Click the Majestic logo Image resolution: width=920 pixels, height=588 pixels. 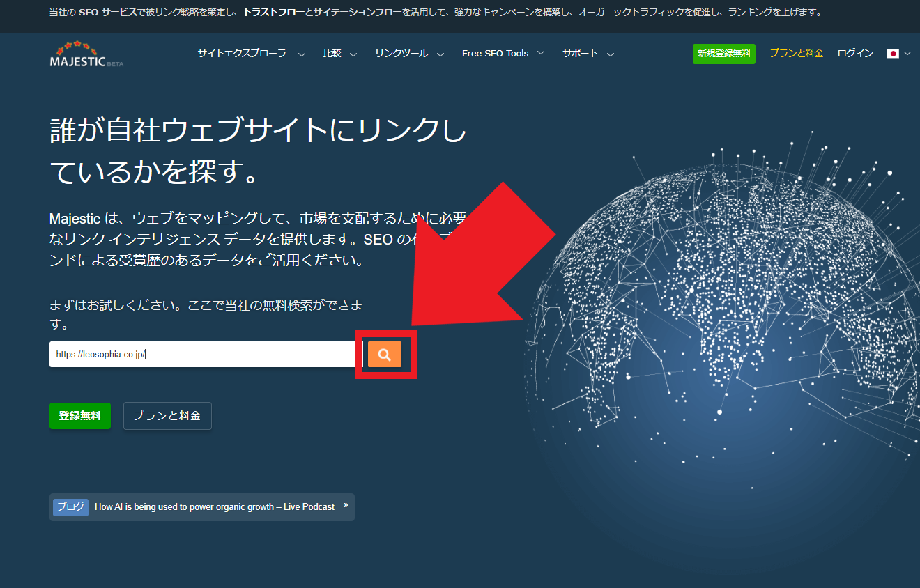86,54
